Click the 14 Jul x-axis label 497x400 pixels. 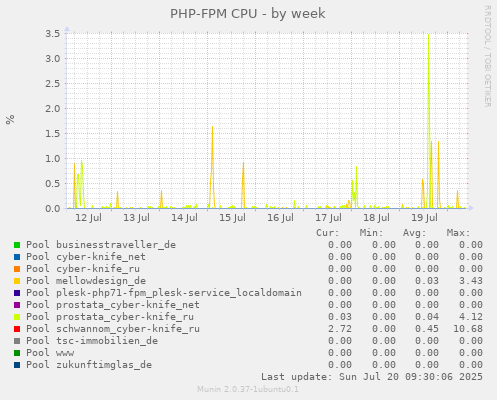pos(184,218)
